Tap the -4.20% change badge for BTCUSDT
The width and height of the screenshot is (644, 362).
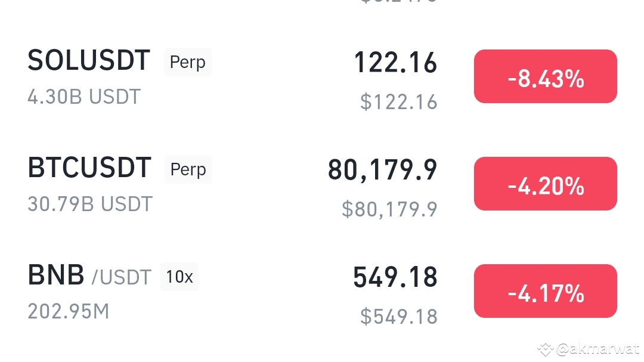point(545,184)
